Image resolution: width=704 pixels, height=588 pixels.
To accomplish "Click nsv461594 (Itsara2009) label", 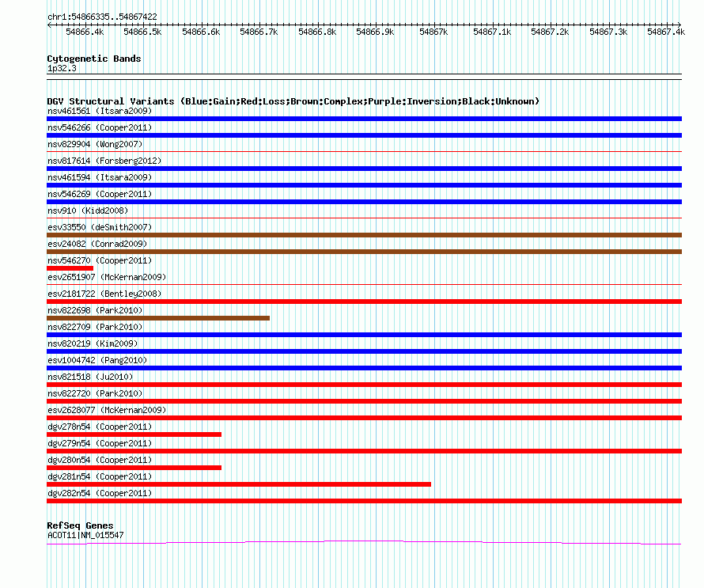I will [100, 177].
